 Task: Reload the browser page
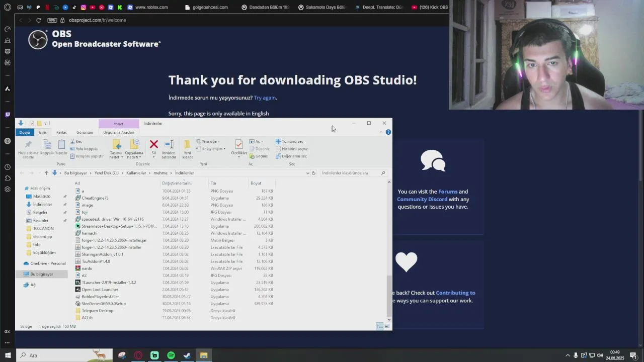tap(38, 20)
